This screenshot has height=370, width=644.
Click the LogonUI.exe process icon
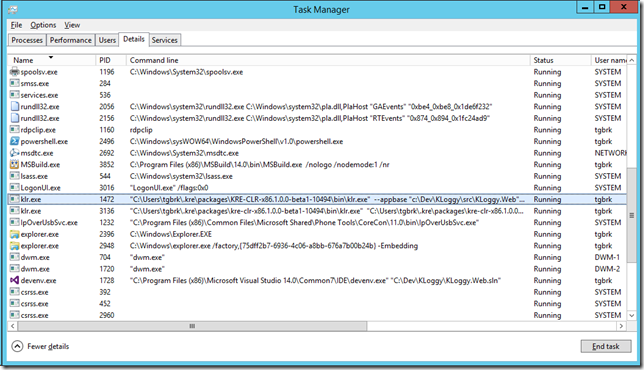click(14, 188)
